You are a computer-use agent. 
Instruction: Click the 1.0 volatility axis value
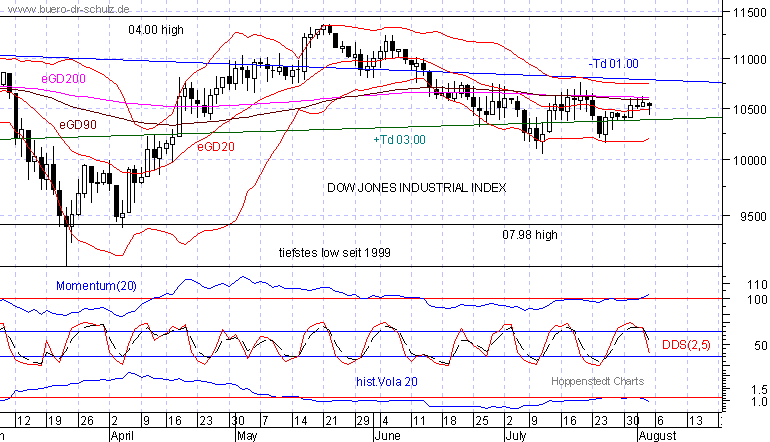coord(759,402)
